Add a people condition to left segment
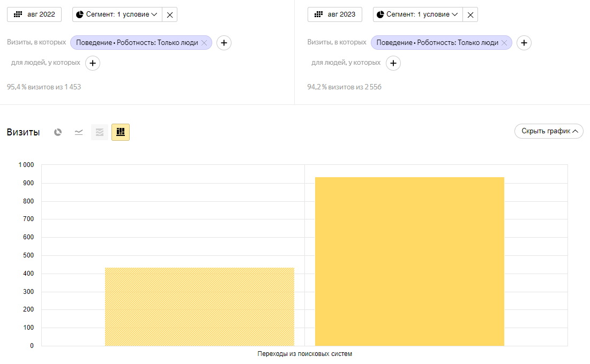 click(x=93, y=63)
